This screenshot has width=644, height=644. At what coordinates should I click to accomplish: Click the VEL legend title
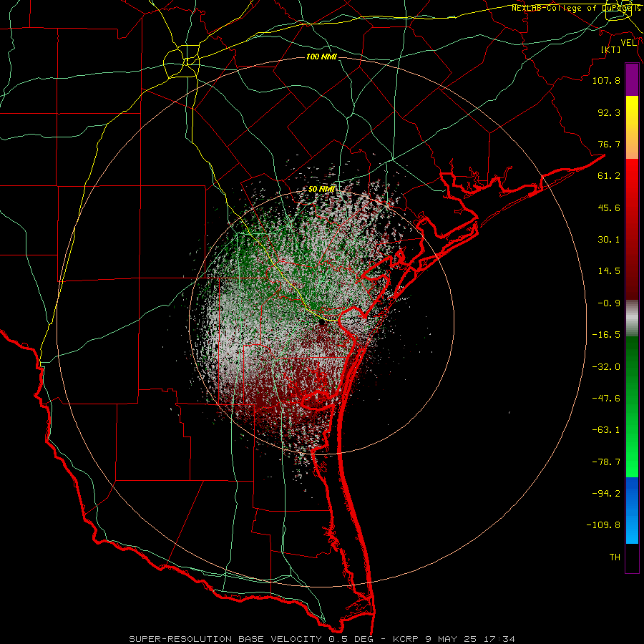pos(629,43)
